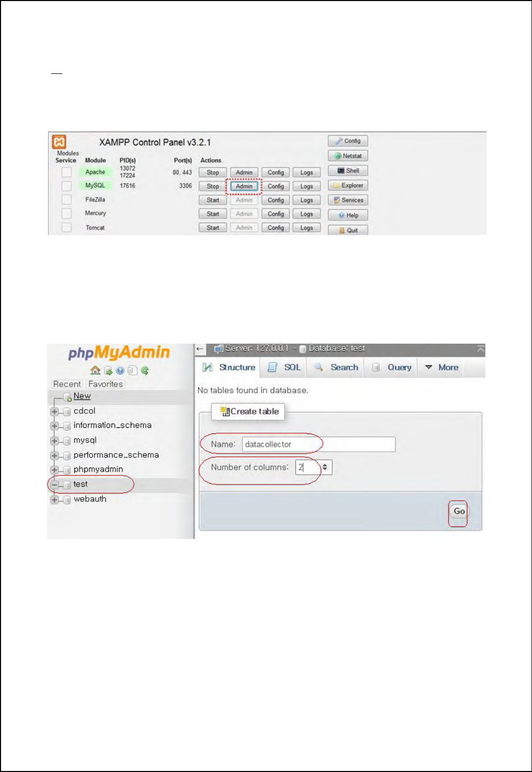The width and height of the screenshot is (532, 772).
Task: Open MySQL Admin in XAMPP
Action: pos(244,186)
